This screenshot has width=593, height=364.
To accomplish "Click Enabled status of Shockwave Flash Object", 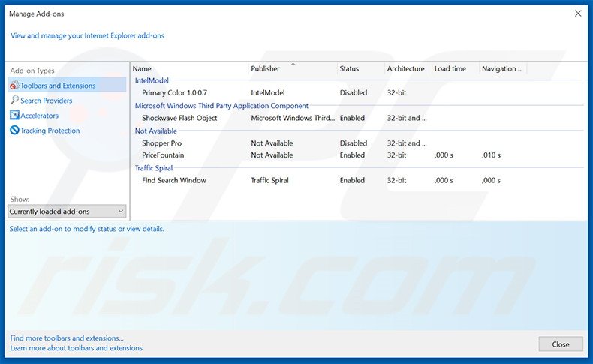I will coord(352,118).
